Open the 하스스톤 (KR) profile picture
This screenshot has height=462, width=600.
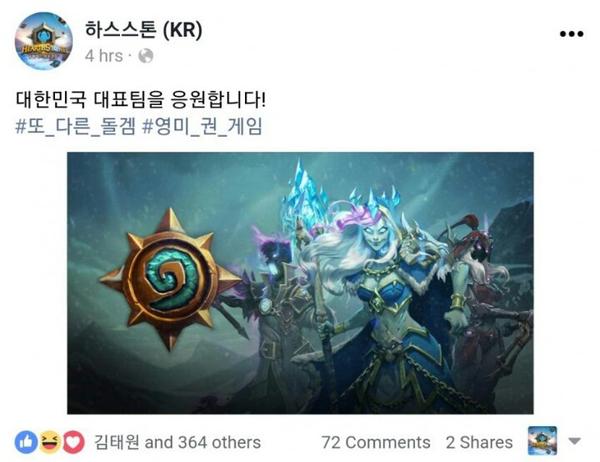pos(43,40)
